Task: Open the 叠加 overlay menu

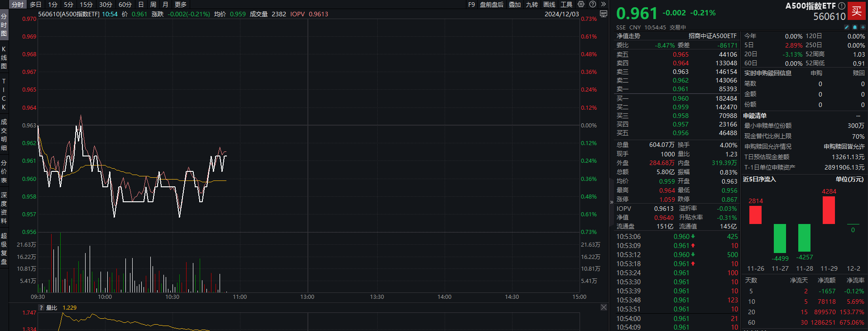Action: click(x=515, y=5)
